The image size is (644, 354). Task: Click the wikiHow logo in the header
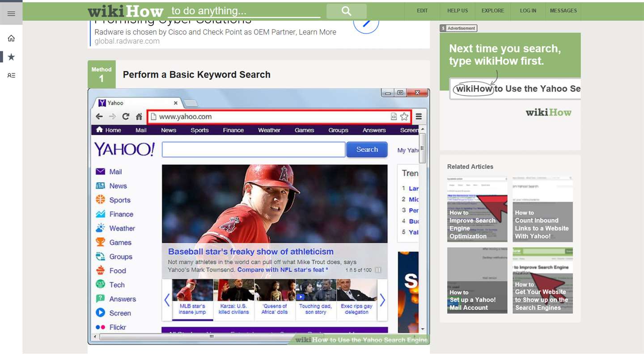click(126, 11)
